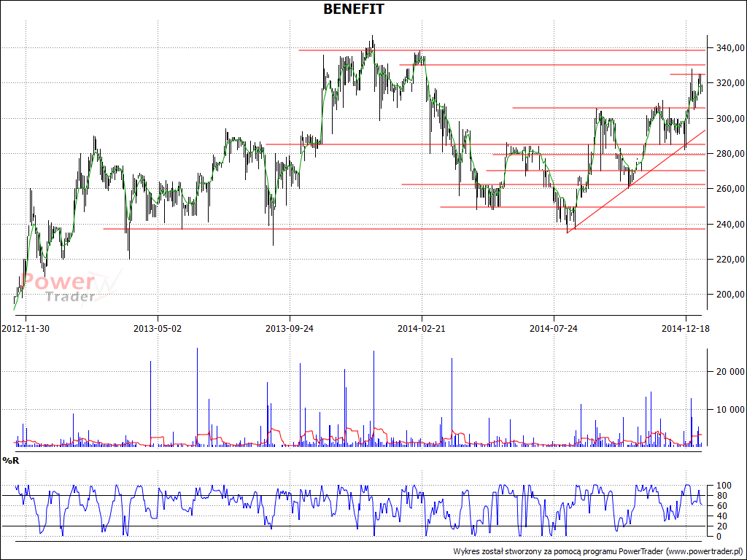747x560 pixels.
Task: Click the %R indicator label
Action: click(x=10, y=461)
